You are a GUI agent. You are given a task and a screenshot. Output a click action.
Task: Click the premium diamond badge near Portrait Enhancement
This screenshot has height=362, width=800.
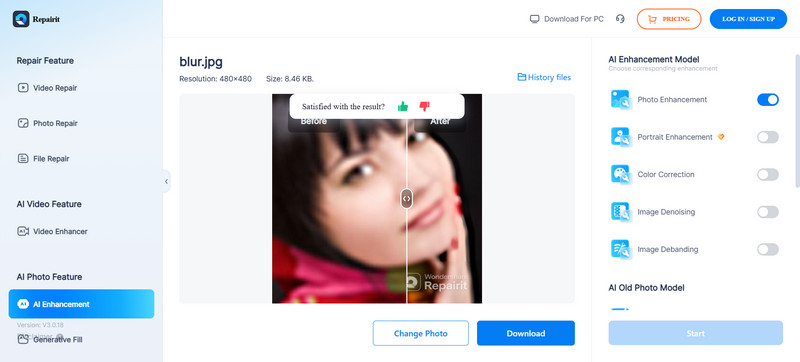click(721, 137)
